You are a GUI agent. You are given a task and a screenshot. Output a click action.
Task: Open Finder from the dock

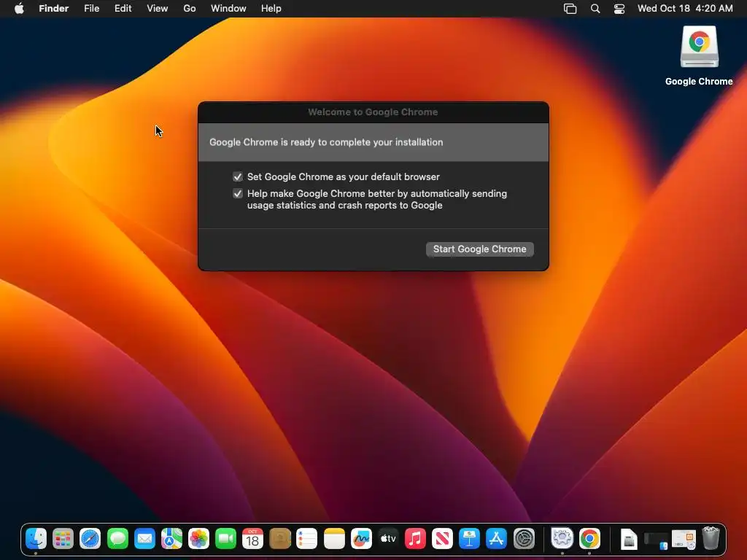click(x=36, y=539)
